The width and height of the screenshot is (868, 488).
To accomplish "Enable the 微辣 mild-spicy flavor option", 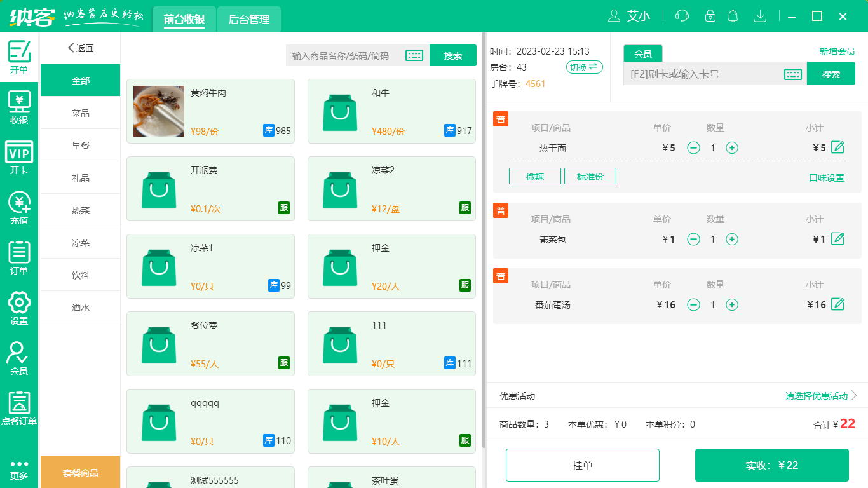I will tap(534, 176).
